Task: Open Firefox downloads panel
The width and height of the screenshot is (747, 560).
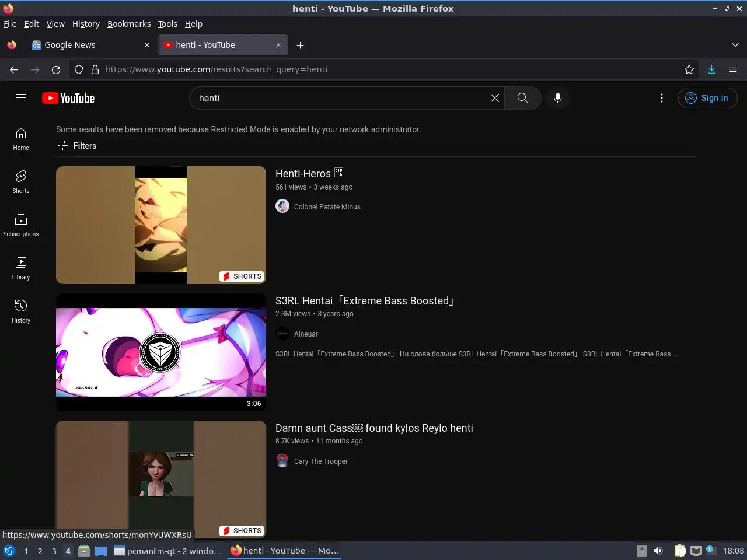Action: pos(712,69)
